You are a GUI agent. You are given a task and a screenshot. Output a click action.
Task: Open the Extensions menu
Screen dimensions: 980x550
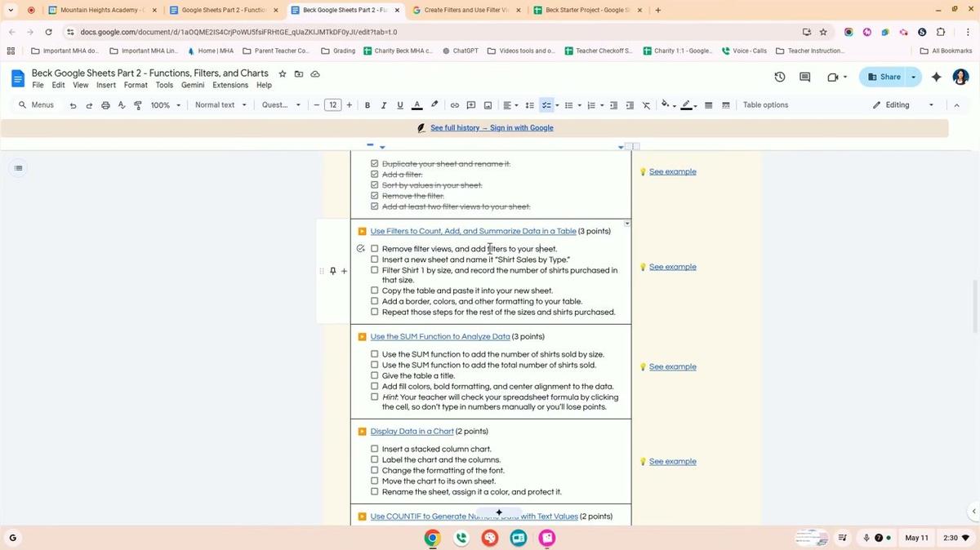pyautogui.click(x=230, y=85)
